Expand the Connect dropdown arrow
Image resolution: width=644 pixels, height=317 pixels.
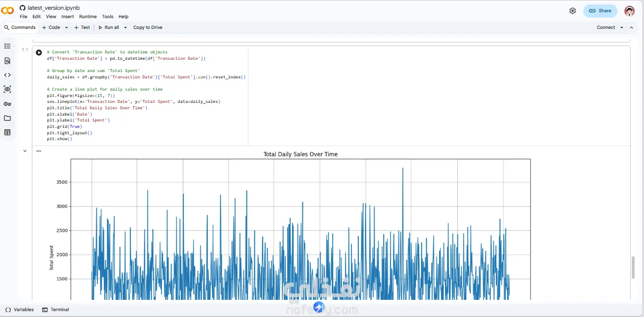pos(622,27)
